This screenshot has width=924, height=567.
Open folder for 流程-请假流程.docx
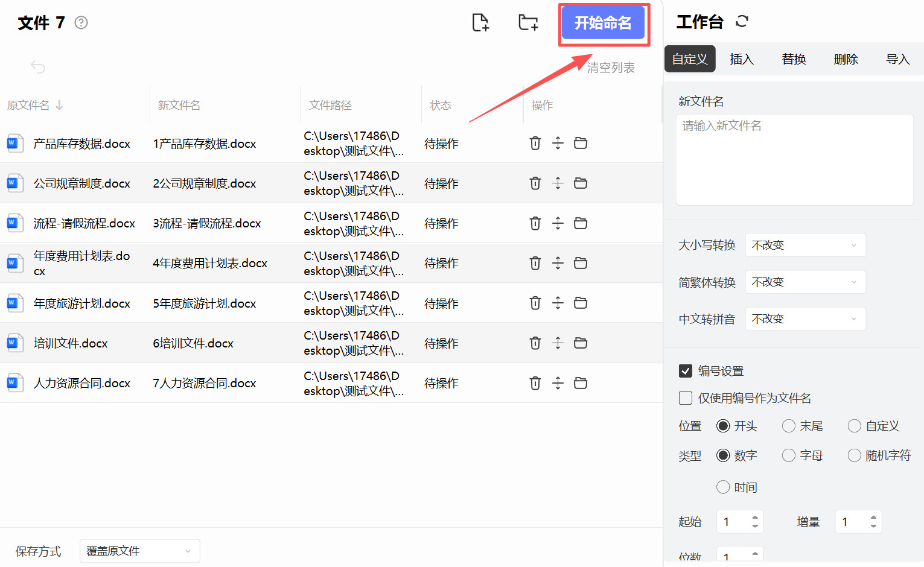click(x=581, y=223)
